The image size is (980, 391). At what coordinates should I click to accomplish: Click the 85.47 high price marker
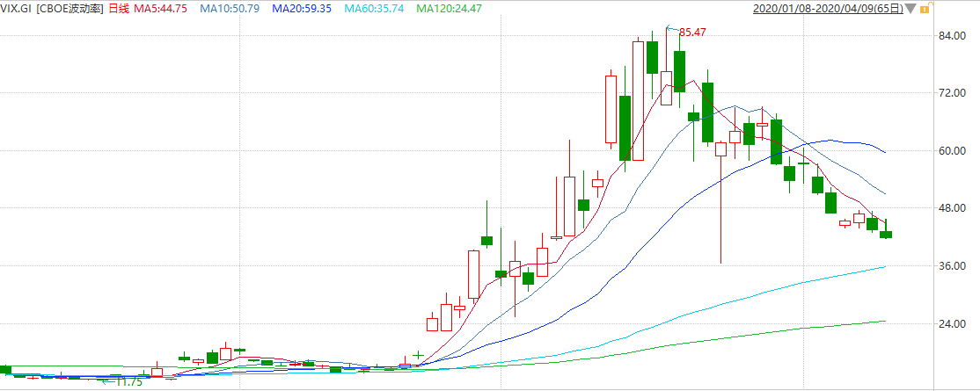[691, 32]
